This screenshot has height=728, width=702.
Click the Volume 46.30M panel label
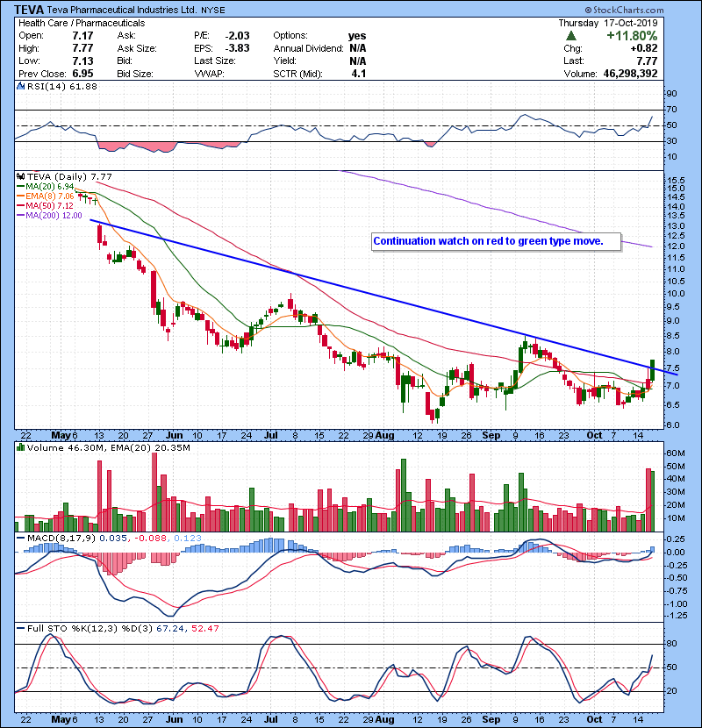pos(67,447)
